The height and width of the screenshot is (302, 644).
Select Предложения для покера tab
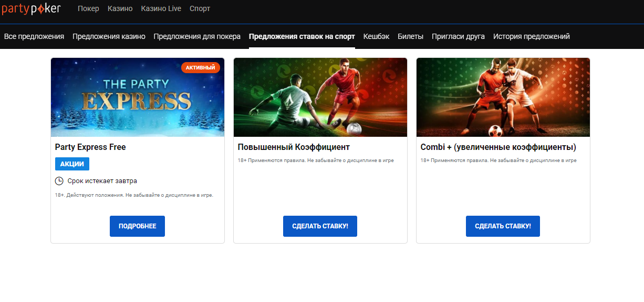click(x=197, y=36)
